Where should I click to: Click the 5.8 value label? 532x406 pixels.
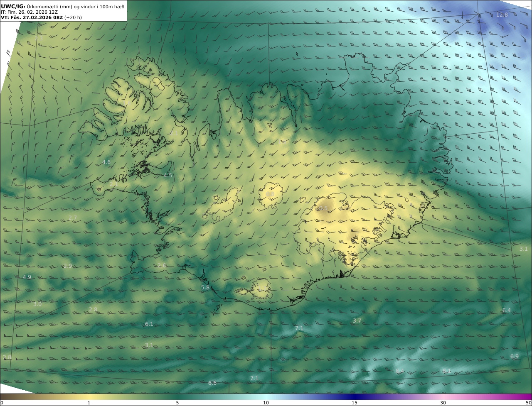pyautogui.click(x=205, y=287)
